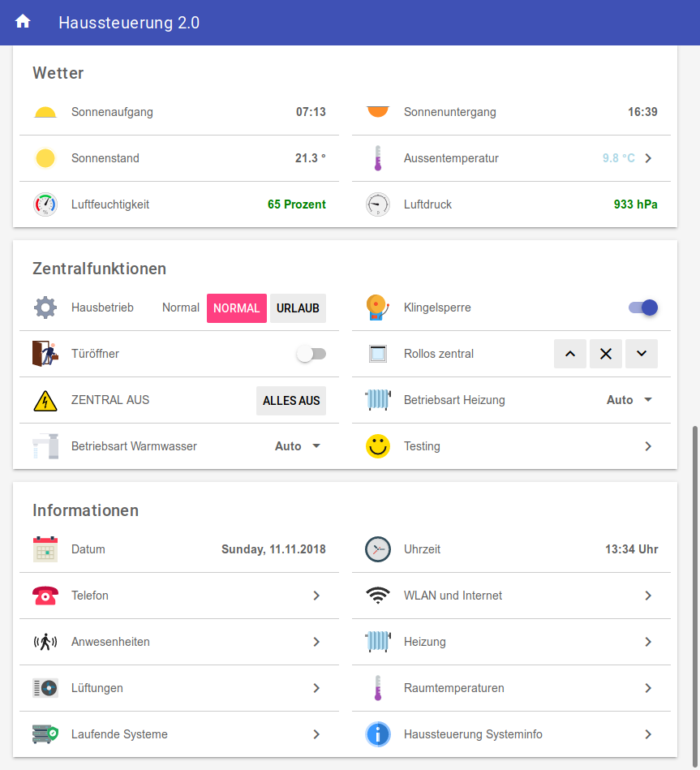This screenshot has width=700, height=770.
Task: Click the Uhrzeit clock icon
Action: pos(377,549)
